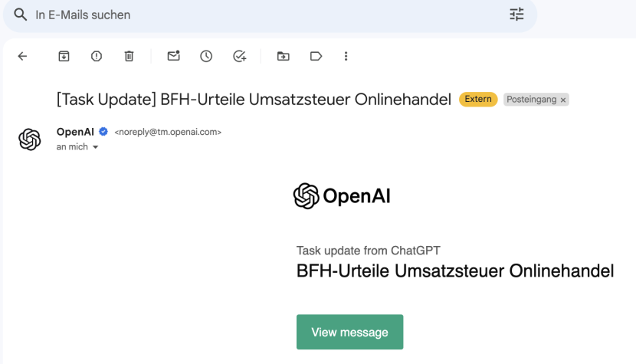Open labels icon in toolbar
The height and width of the screenshot is (364, 636).
pos(316,56)
